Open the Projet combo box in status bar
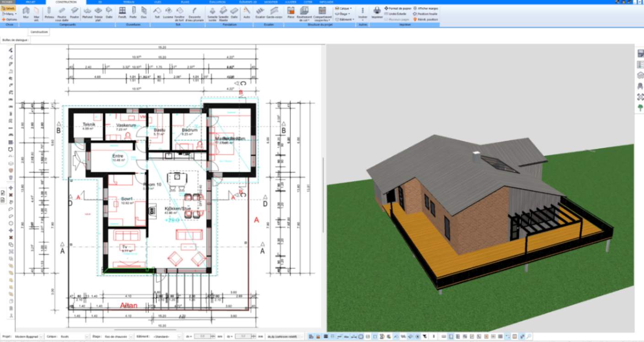Viewport: 644px width, 342px height. pos(29,337)
